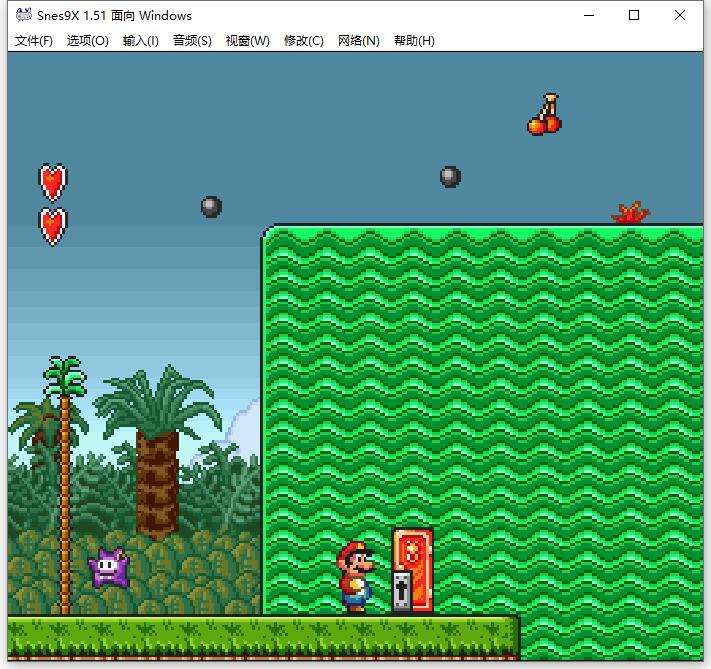Open the 修改(C) menu
The width and height of the screenshot is (711, 669).
[304, 41]
